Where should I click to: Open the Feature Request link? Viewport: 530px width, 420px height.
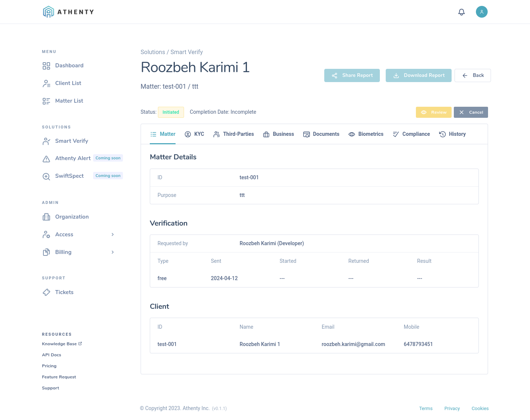[59, 377]
